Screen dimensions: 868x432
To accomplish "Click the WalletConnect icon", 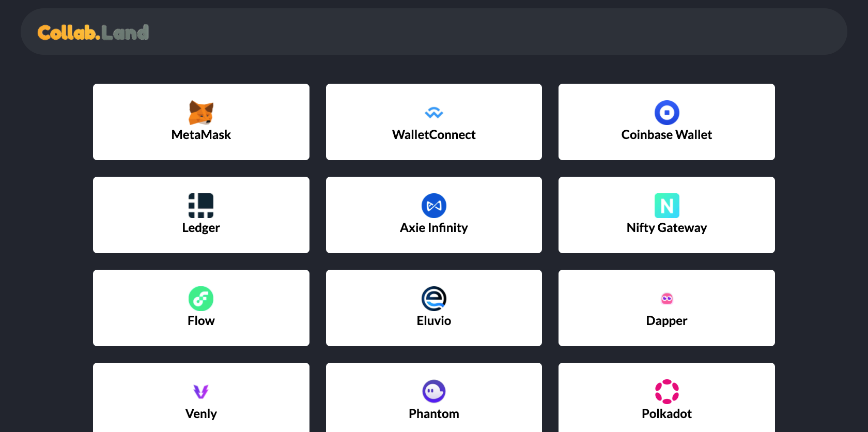I will [434, 112].
